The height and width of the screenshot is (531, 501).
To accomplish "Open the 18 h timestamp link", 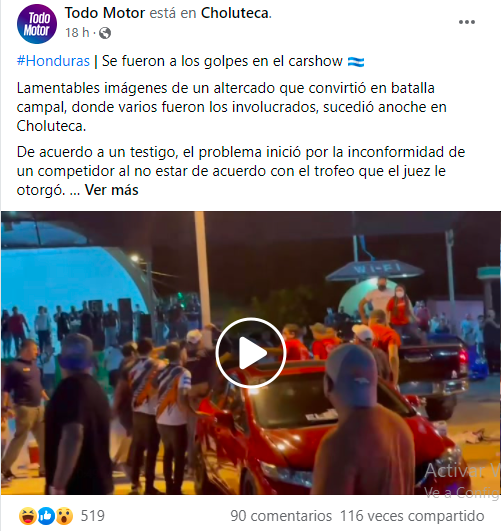I will (x=77, y=33).
